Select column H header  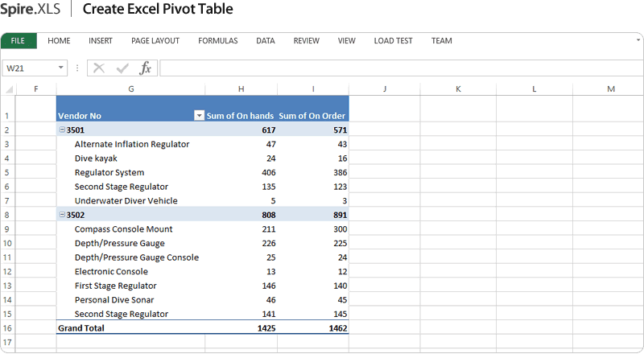pyautogui.click(x=241, y=89)
